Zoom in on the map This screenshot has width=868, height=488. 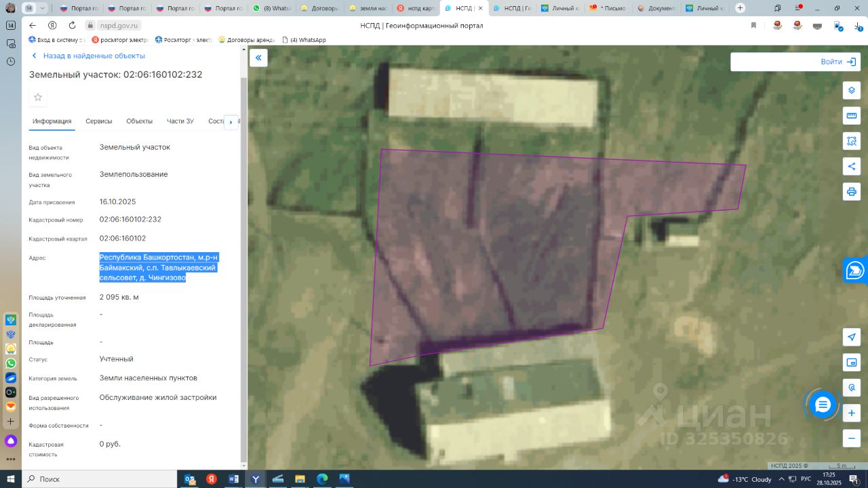point(852,413)
